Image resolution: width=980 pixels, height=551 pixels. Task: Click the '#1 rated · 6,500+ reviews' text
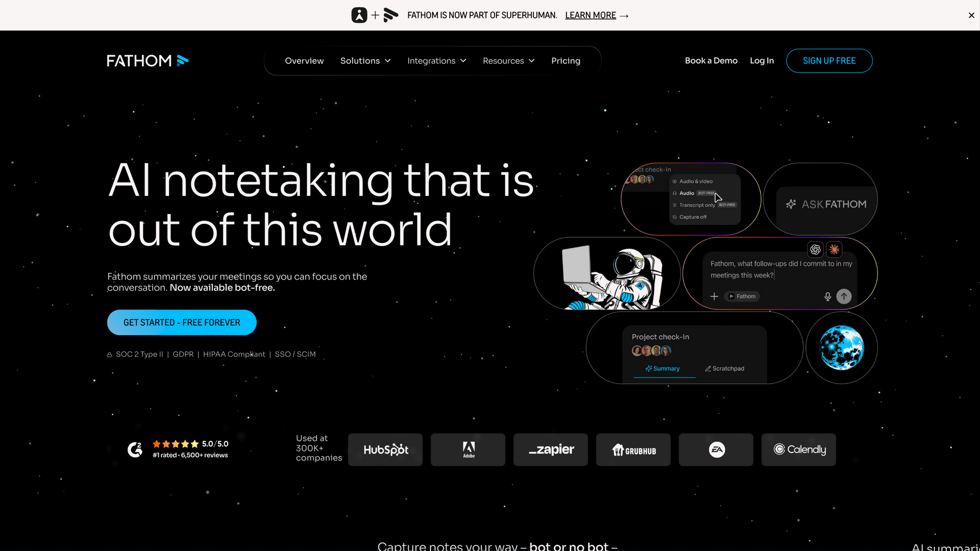pyautogui.click(x=190, y=455)
